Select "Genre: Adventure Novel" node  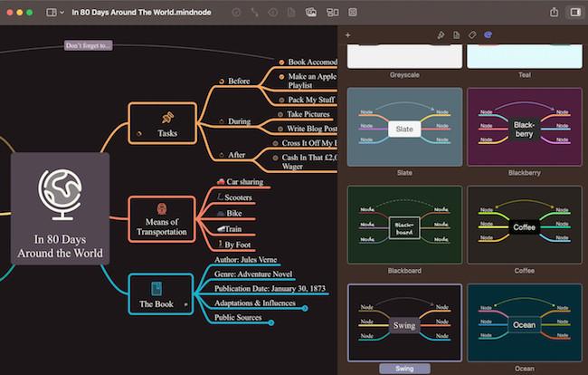click(253, 274)
